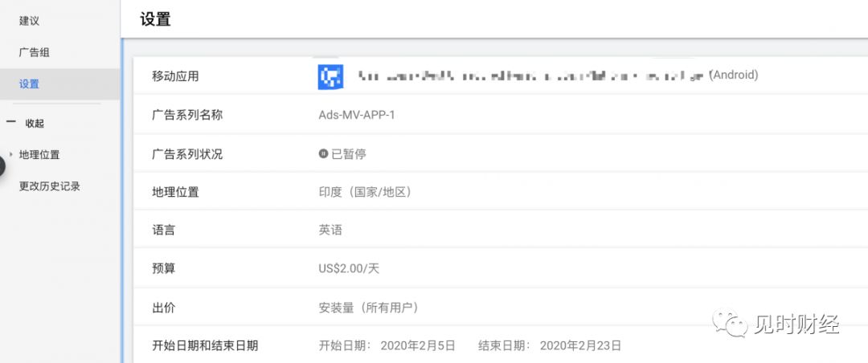This screenshot has width=868, height=363.
Task: Open the 广告系列状况 row label
Action: [x=187, y=154]
